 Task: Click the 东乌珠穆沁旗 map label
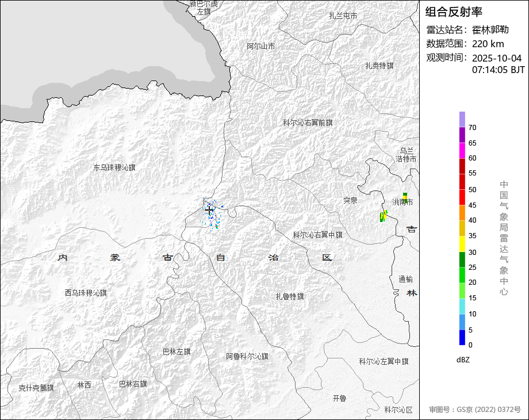click(x=114, y=167)
